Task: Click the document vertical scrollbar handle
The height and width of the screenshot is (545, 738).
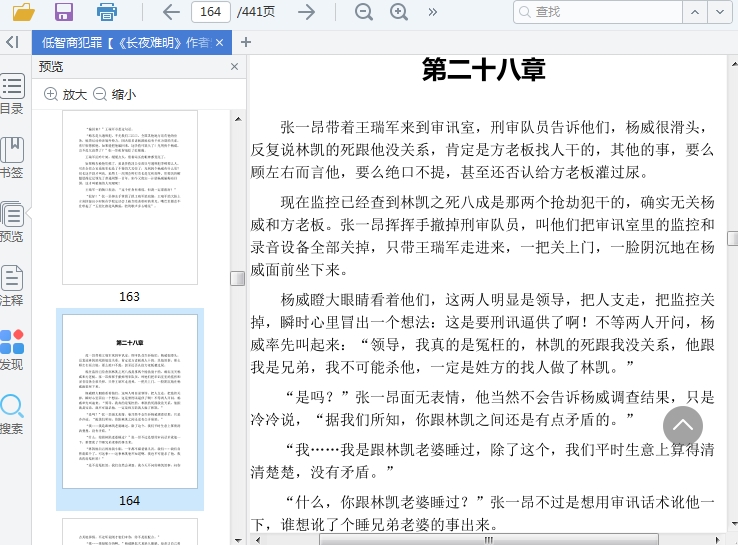Action: (733, 238)
